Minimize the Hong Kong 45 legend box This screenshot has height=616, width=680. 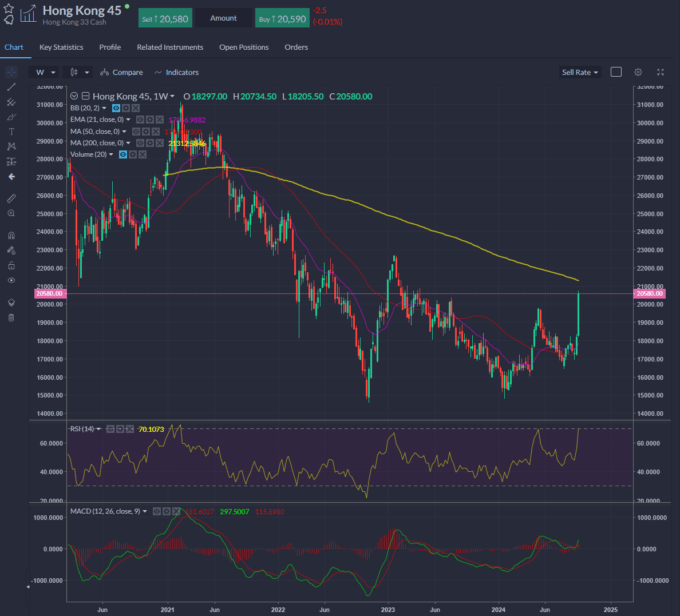(85, 96)
